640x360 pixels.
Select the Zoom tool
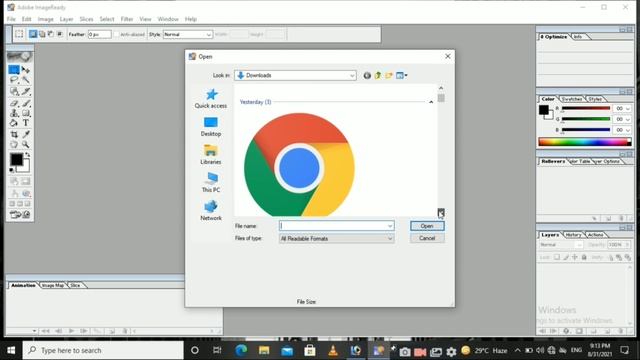[26, 144]
